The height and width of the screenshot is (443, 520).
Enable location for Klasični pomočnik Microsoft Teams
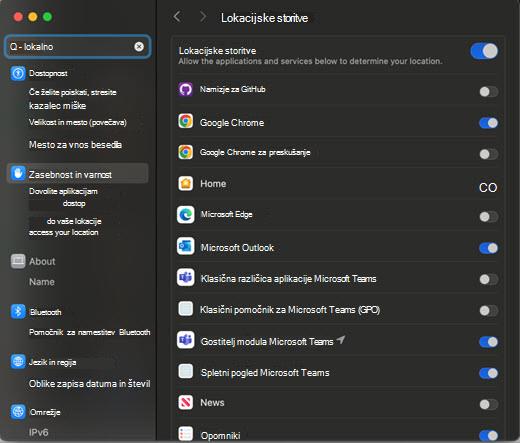[489, 311]
